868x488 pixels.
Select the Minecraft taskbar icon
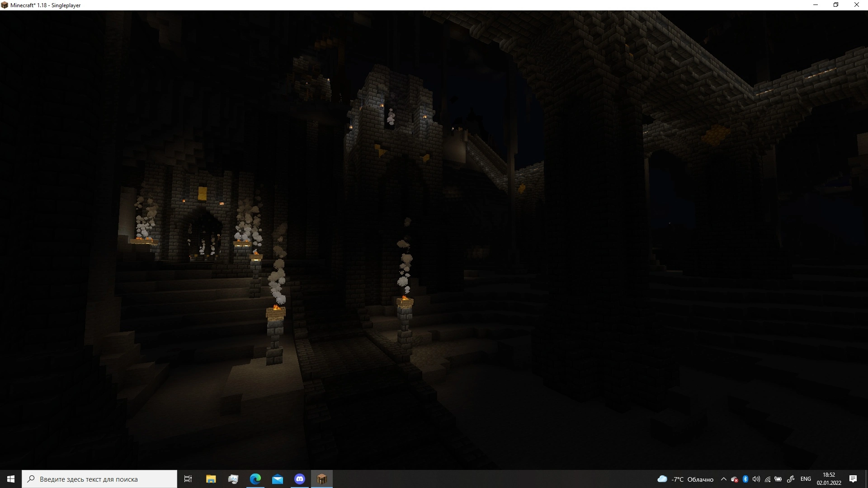[321, 479]
